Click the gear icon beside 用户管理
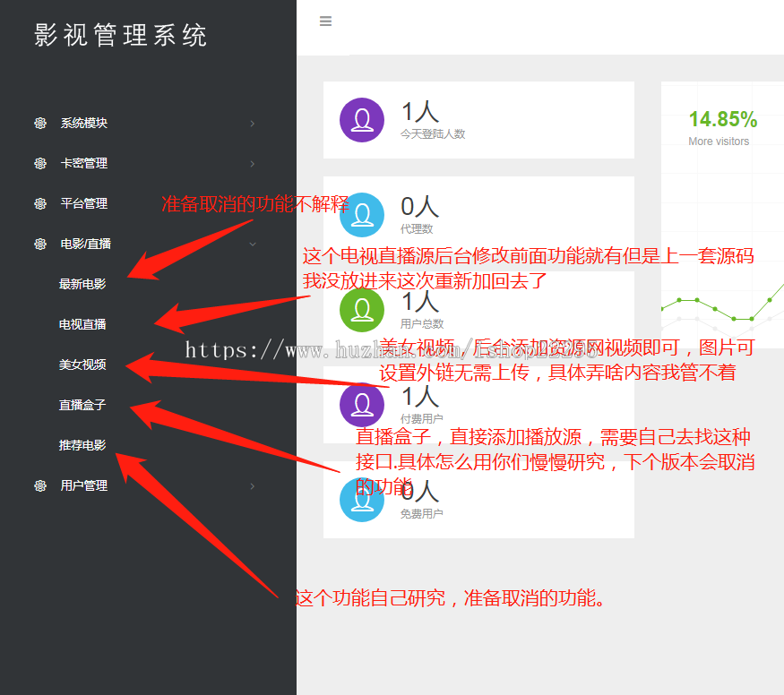 pos(40,485)
